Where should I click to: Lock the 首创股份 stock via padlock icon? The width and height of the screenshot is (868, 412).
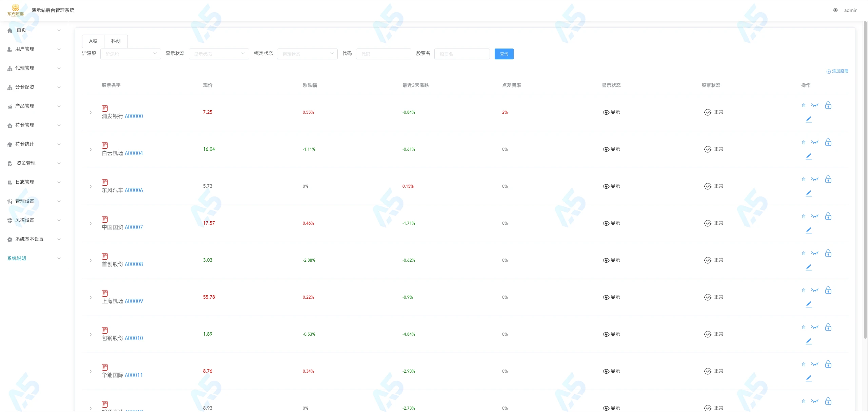[828, 254]
